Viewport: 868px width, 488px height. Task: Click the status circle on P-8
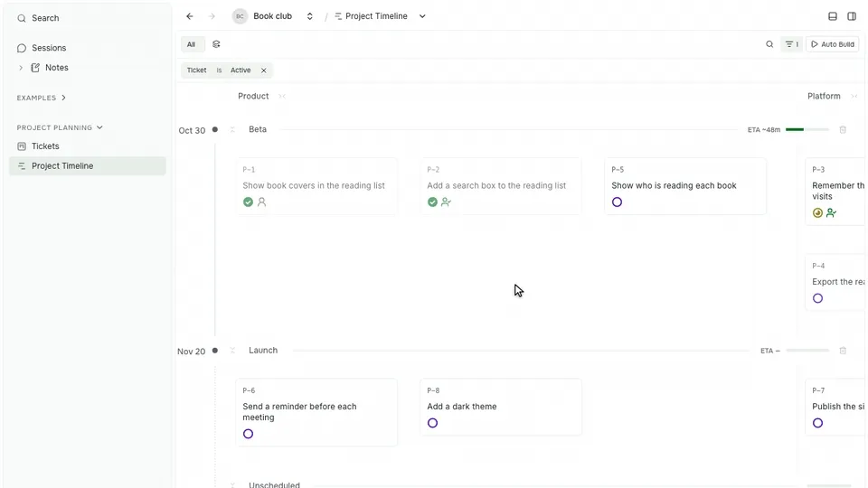[x=432, y=423]
